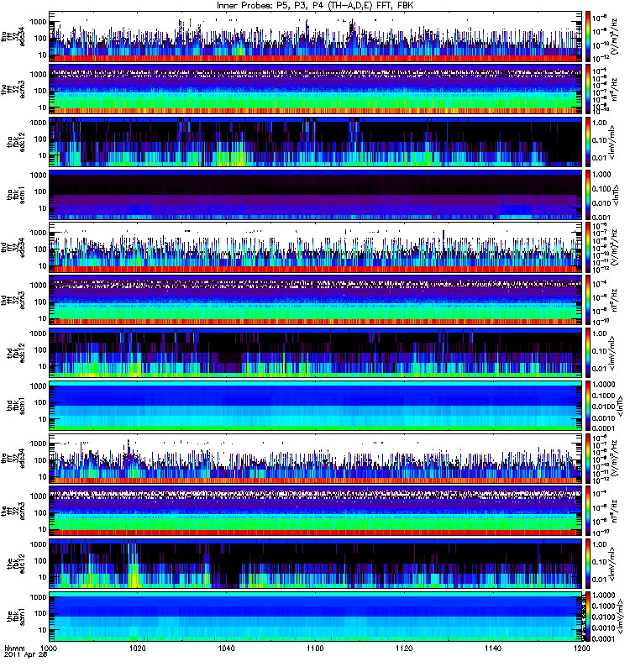Click the color bar of tha fbk edc12 panel
630x672 pixels.
click(x=589, y=142)
